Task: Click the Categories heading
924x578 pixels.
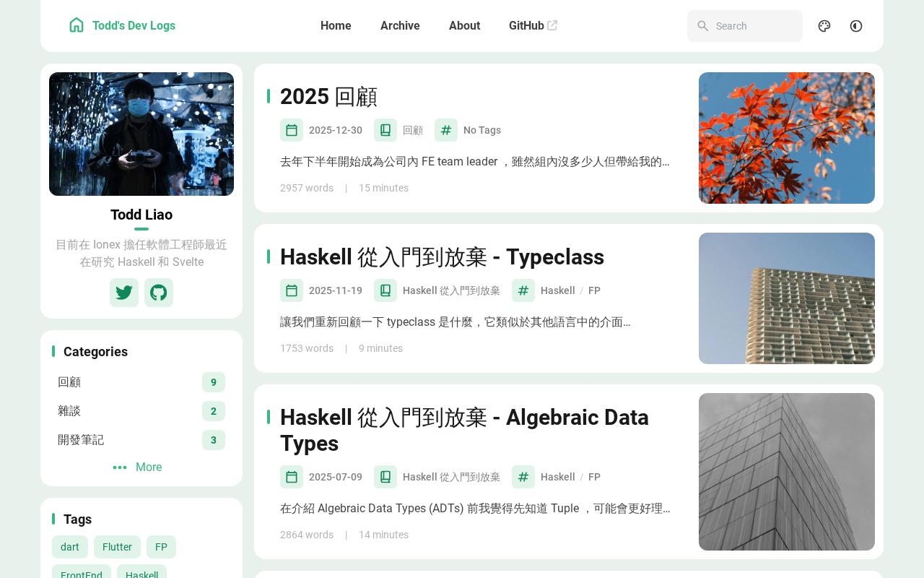Action: [x=95, y=352]
